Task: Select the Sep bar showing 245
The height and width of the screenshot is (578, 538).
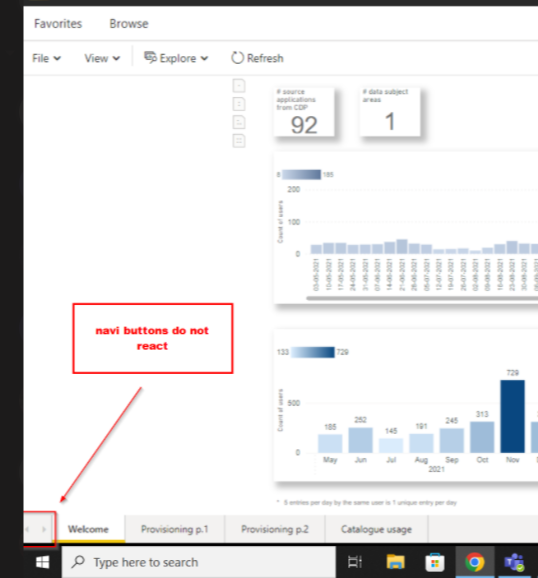Action: coord(452,441)
